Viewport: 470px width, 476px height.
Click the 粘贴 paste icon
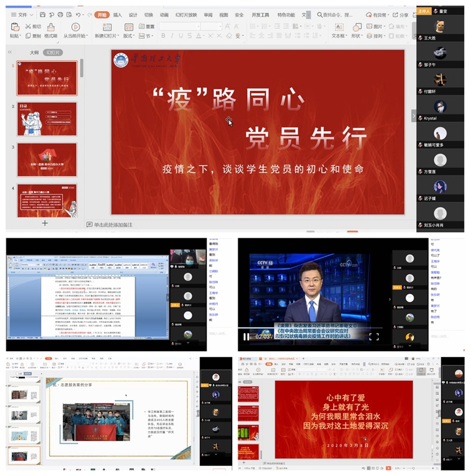point(15,29)
